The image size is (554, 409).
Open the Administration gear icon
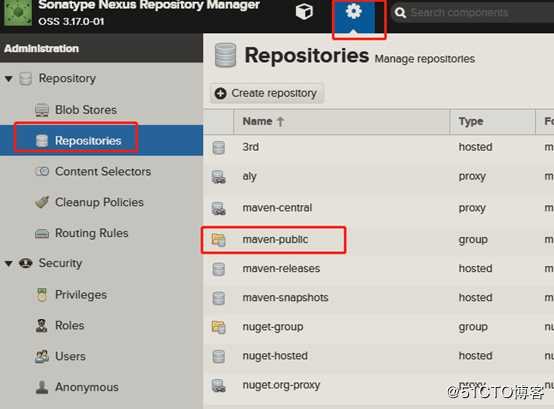coord(354,12)
